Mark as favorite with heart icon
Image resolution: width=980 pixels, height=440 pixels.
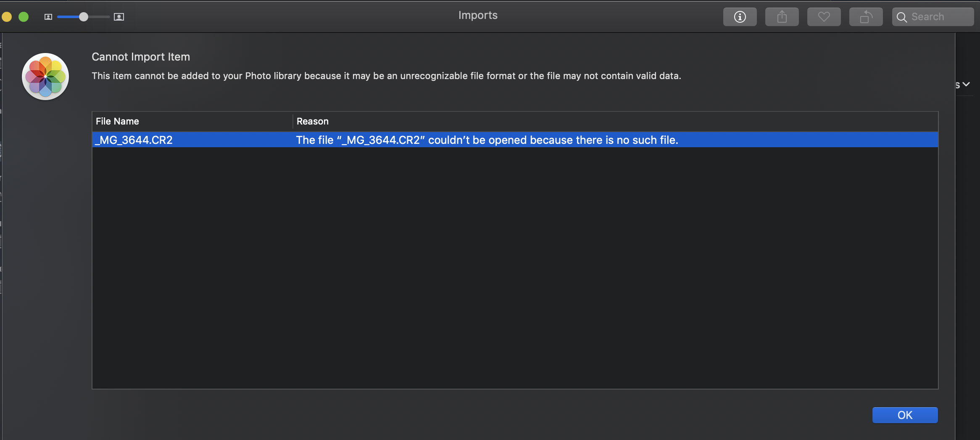coord(824,17)
